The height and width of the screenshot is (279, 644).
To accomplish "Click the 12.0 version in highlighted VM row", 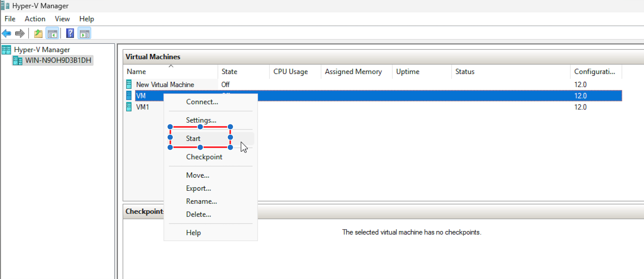I will click(580, 96).
